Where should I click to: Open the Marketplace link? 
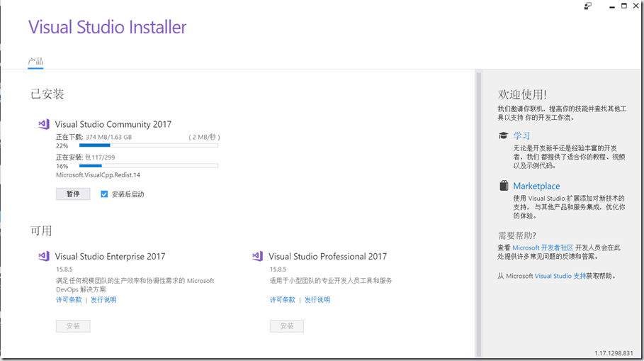click(536, 186)
